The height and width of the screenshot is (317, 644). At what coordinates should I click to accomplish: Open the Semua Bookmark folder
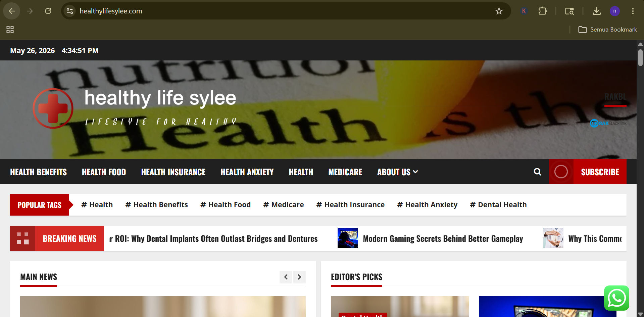click(x=607, y=30)
